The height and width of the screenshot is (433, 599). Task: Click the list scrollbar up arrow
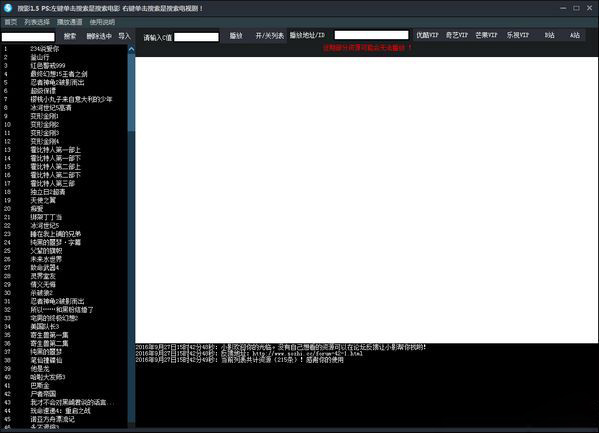[x=131, y=49]
